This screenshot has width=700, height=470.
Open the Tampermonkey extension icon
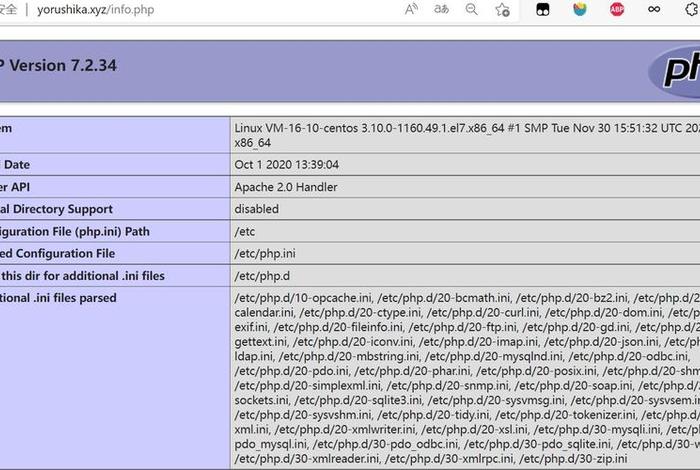click(x=542, y=9)
